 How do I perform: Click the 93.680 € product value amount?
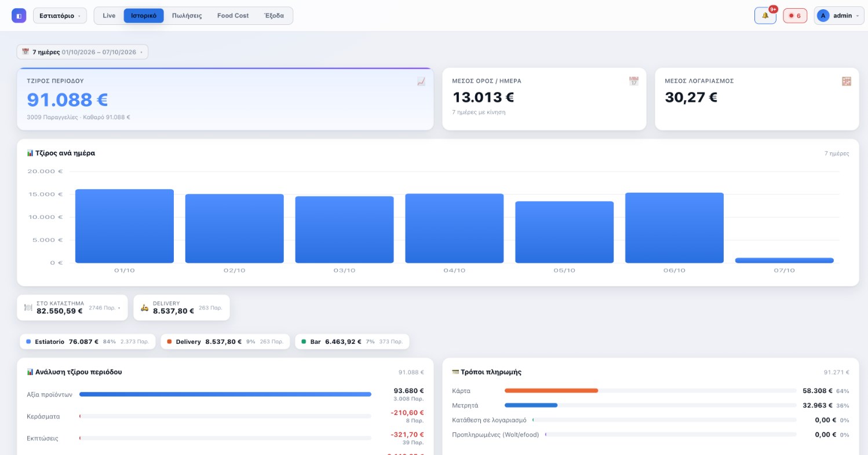pos(409,391)
